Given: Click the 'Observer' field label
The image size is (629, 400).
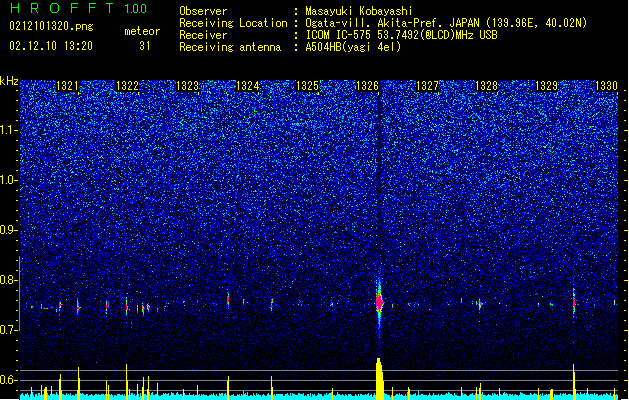Looking at the screenshot, I should point(203,11).
